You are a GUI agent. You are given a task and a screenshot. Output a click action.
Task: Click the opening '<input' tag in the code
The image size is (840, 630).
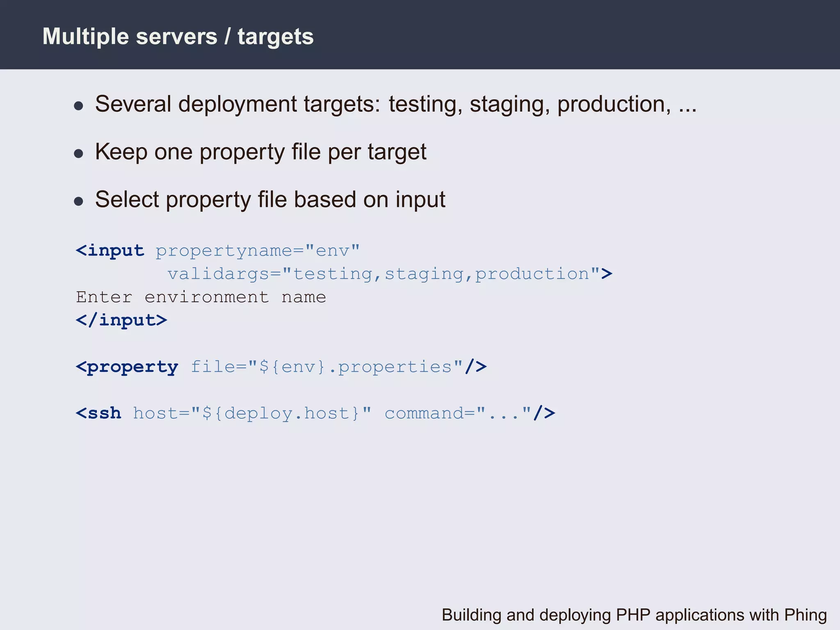point(110,251)
